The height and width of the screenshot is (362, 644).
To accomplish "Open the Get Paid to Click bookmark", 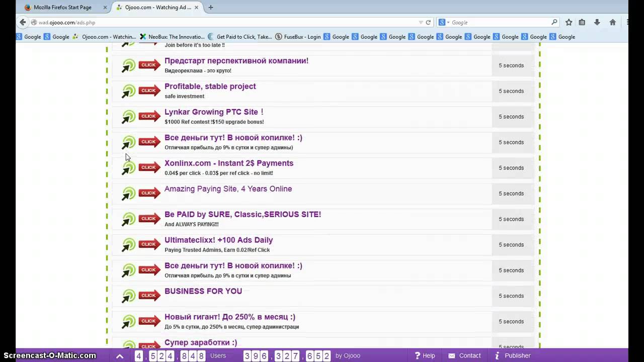I will tap(240, 37).
